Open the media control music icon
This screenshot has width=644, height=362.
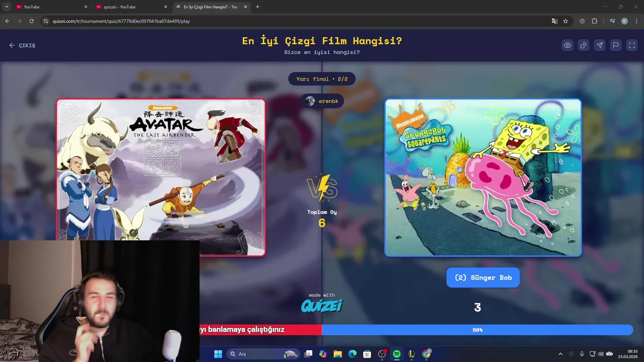612,21
